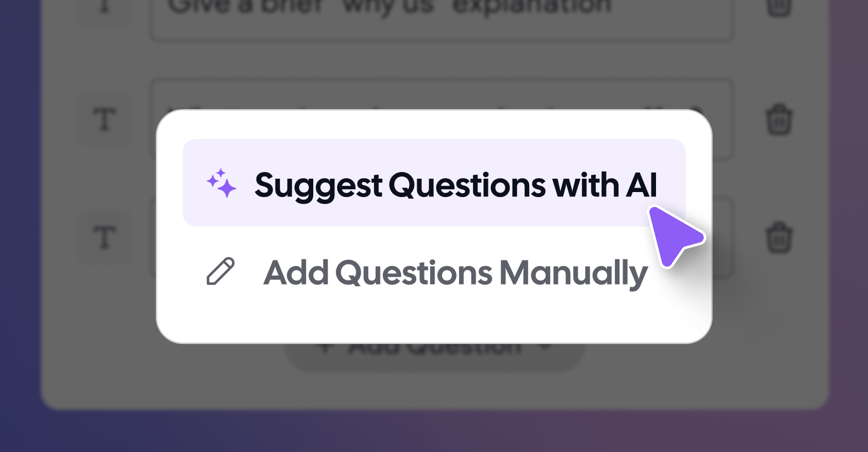Click the text type icon on the middle question row
This screenshot has width=868, height=452.
(104, 119)
